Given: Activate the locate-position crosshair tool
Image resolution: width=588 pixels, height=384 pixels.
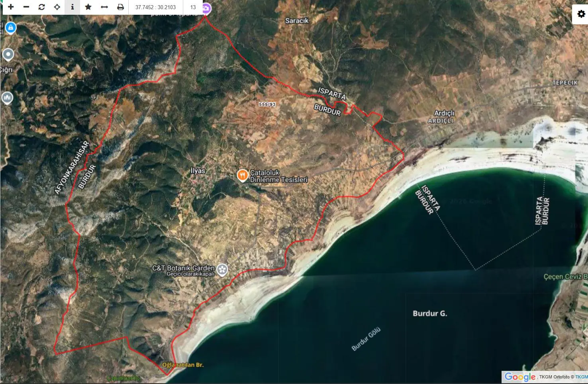Looking at the screenshot, I should (x=57, y=7).
